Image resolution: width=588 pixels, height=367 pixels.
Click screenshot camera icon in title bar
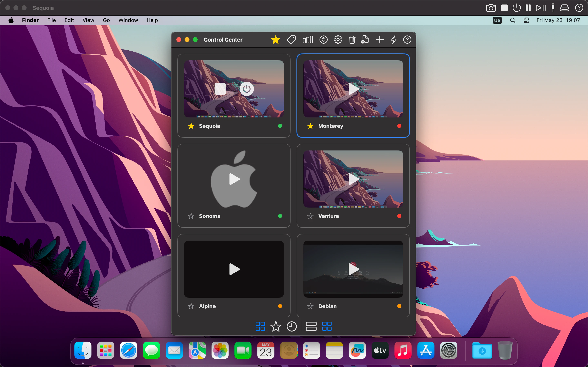coord(491,8)
